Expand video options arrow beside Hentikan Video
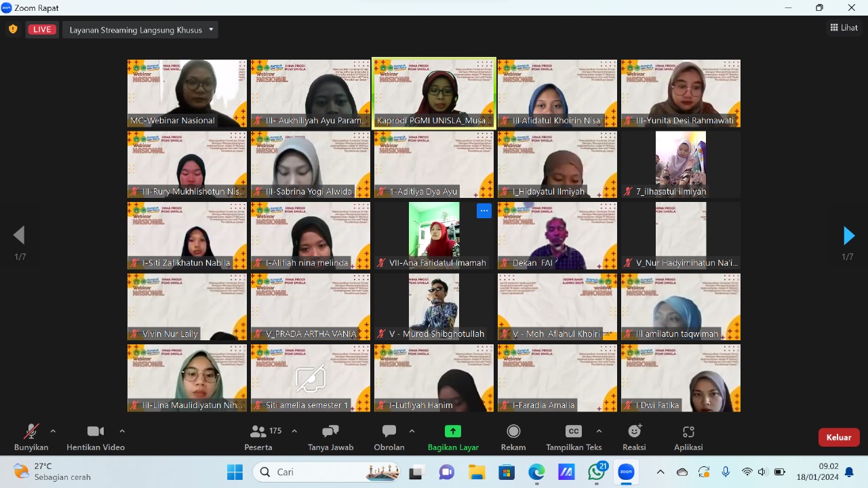 pyautogui.click(x=122, y=431)
